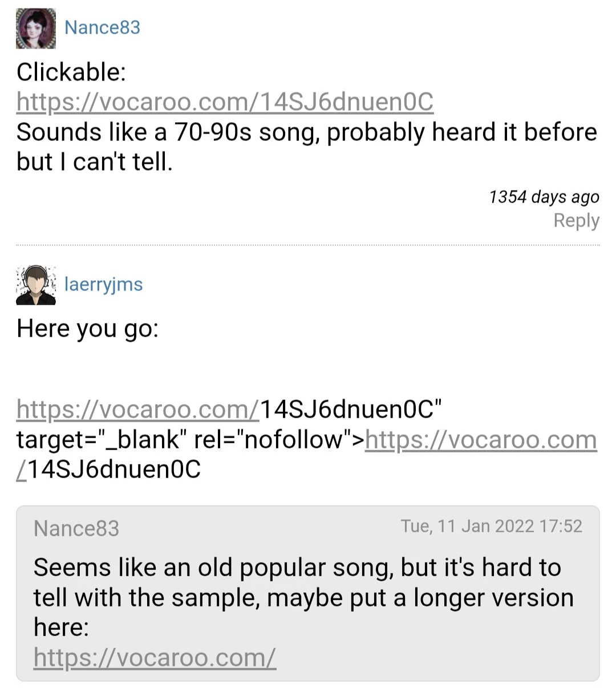Viewport: 616px width, 688px height.
Task: Click the "Clickable:" text line
Action: (71, 72)
